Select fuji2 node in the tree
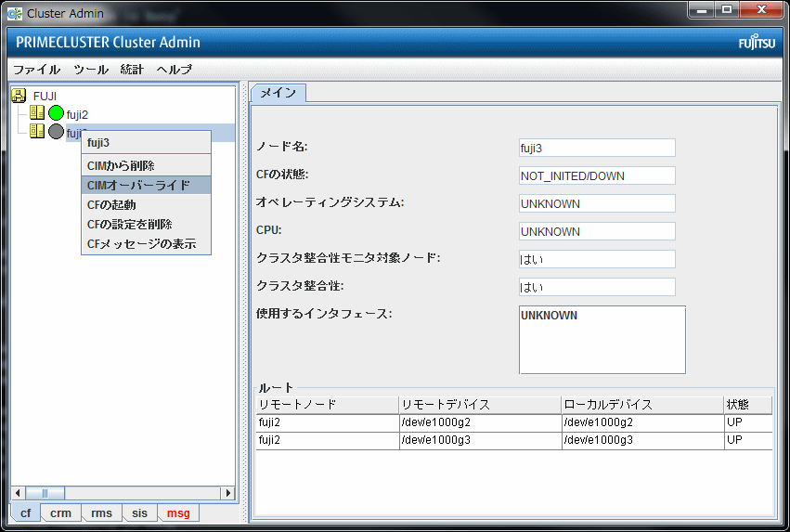Viewport: 790px width, 532px height. 77,114
